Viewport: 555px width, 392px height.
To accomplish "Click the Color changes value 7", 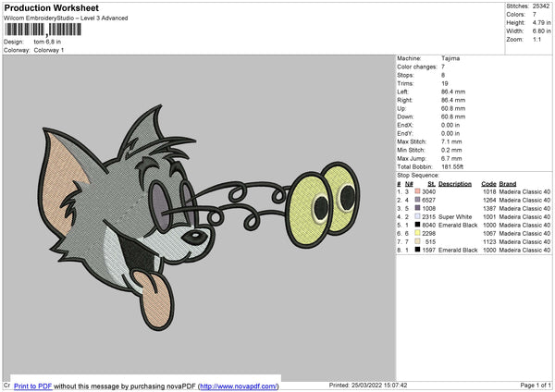I will (443, 67).
